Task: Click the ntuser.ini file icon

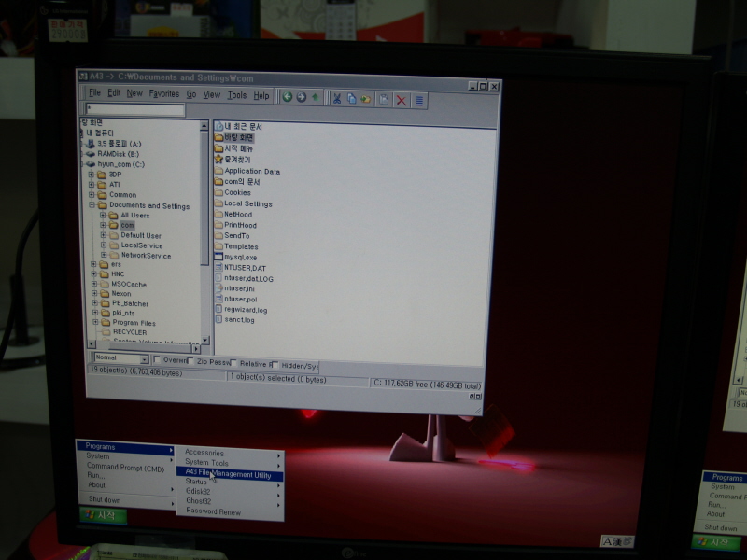Action: 218,288
